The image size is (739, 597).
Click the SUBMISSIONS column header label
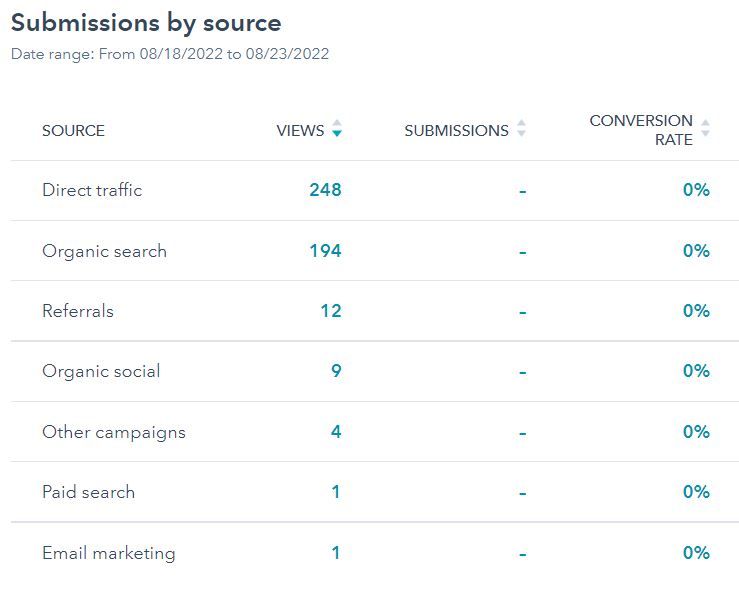(x=456, y=131)
